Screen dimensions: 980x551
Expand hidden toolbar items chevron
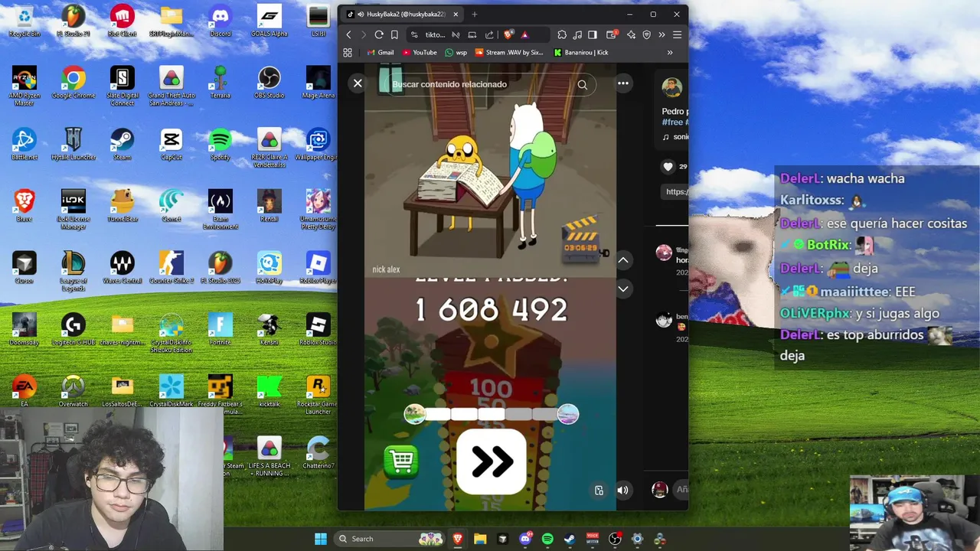click(661, 34)
